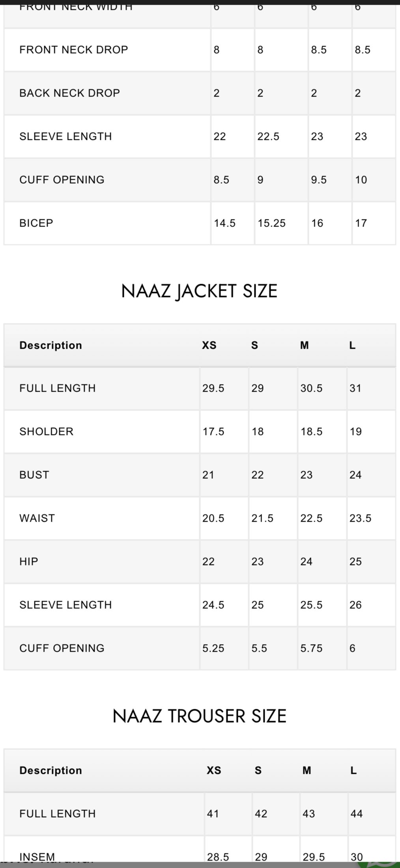Select the BUST row label
This screenshot has height=868, width=400.
point(34,475)
